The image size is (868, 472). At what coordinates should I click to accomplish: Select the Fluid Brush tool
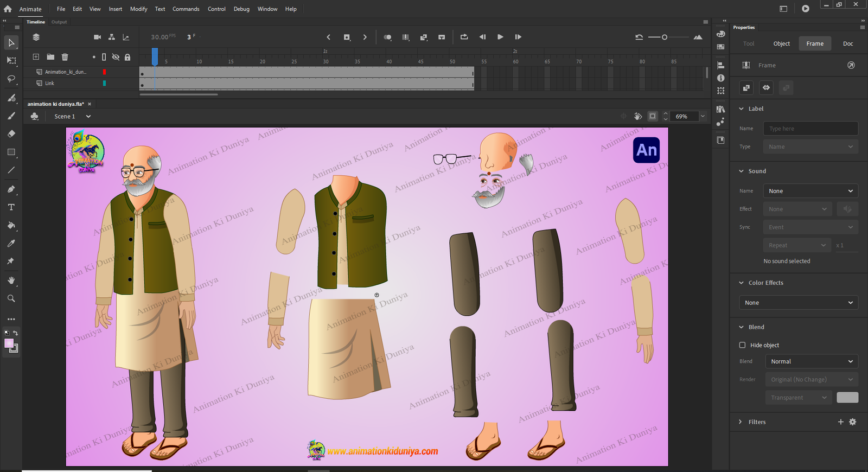11,98
